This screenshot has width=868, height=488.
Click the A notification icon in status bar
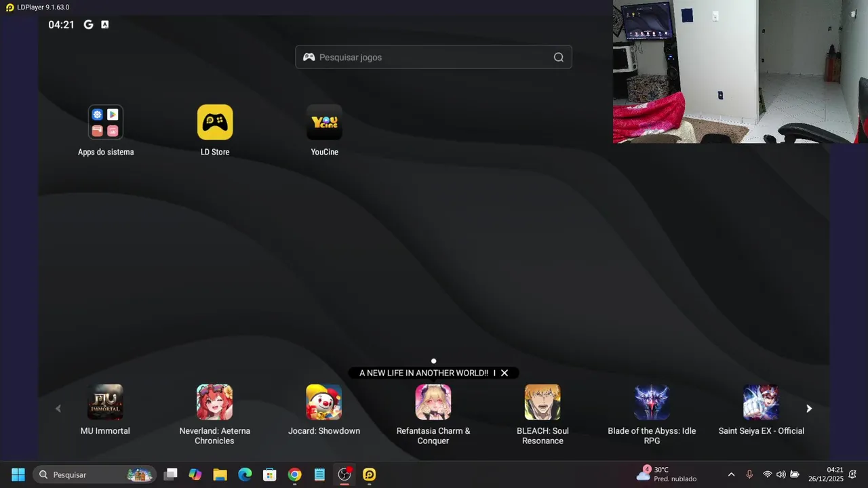(x=104, y=24)
